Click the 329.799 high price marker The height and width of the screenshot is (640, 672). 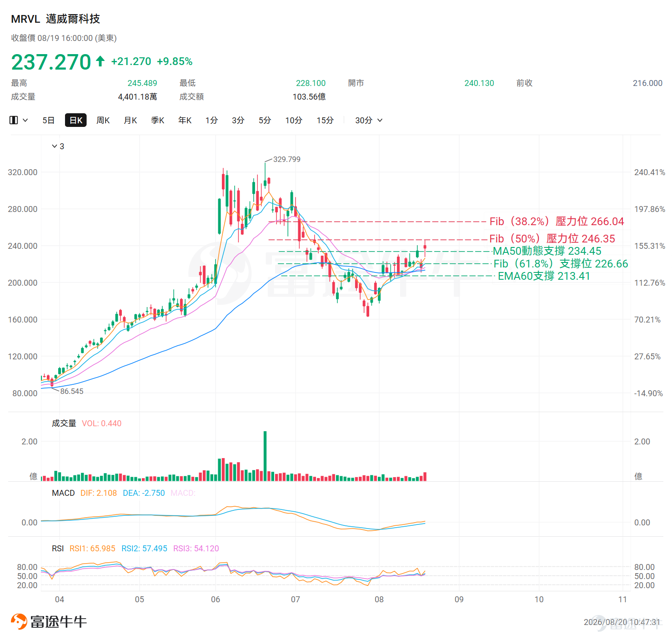pos(286,159)
